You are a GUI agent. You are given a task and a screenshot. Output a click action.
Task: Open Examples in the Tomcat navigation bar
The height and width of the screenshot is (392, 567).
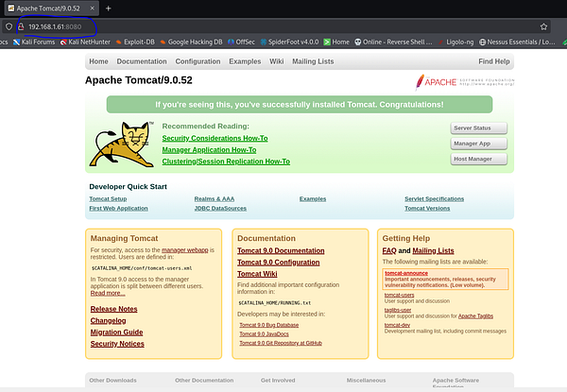pos(245,61)
